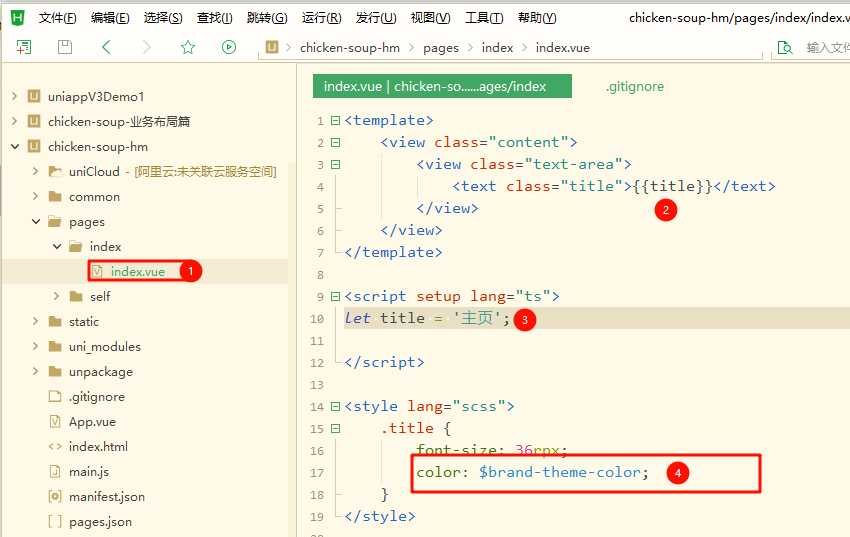Click chicken-soup-hm project icon
This screenshot has width=850, height=537.
34,146
